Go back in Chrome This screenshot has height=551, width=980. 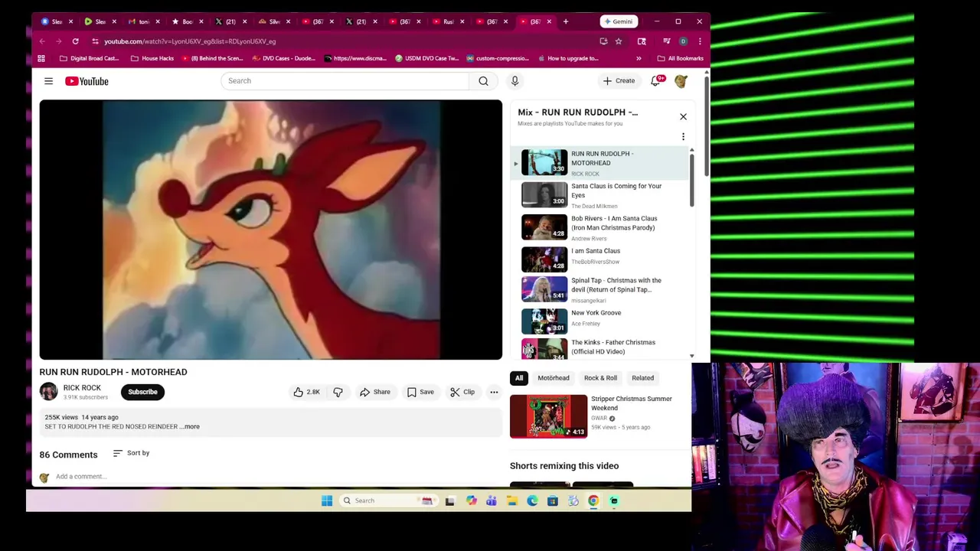tap(42, 41)
